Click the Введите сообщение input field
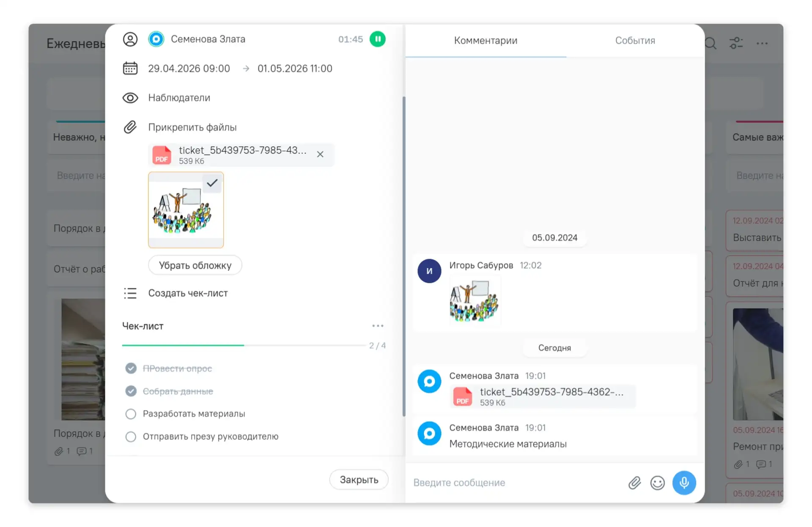Image resolution: width=812 pixels, height=527 pixels. (516, 483)
